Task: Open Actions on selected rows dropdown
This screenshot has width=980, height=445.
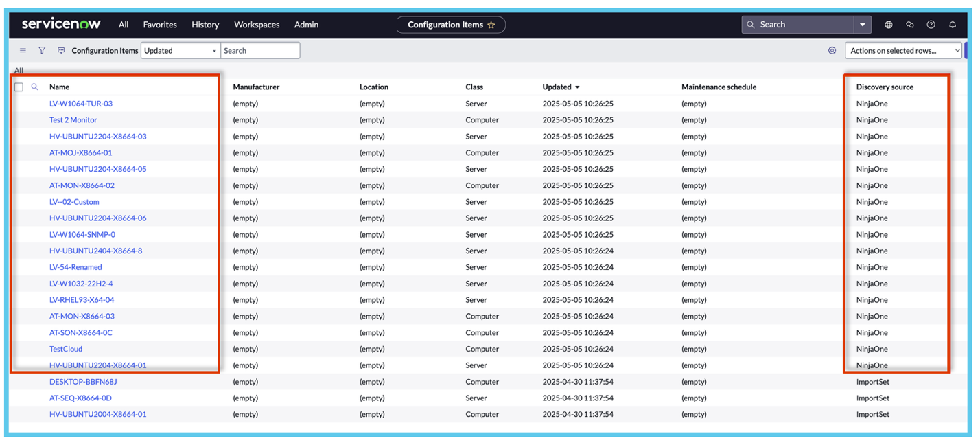Action: (904, 51)
